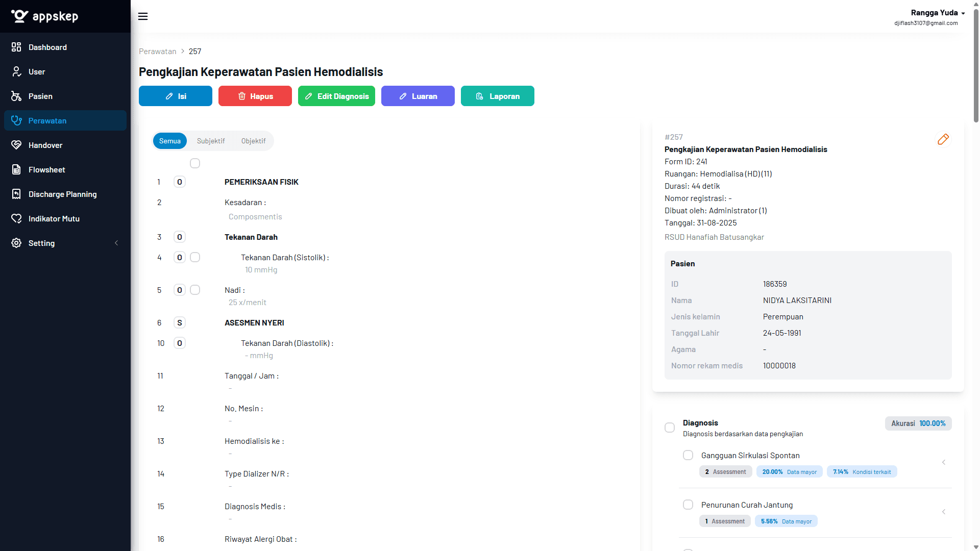This screenshot has height=551, width=980.
Task: Click the Perawatan stethoscope icon
Action: [x=16, y=120]
